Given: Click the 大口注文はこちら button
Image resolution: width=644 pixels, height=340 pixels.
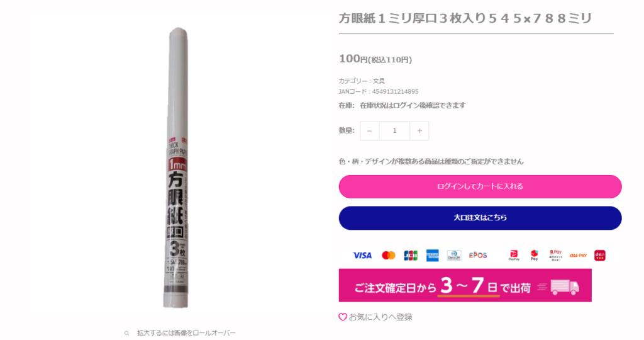Looking at the screenshot, I should coord(480,218).
